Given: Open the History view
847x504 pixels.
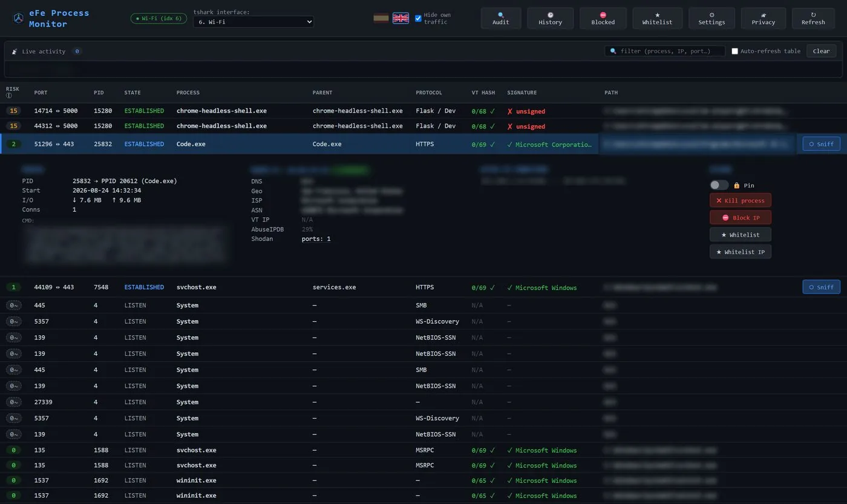Looking at the screenshot, I should (550, 18).
